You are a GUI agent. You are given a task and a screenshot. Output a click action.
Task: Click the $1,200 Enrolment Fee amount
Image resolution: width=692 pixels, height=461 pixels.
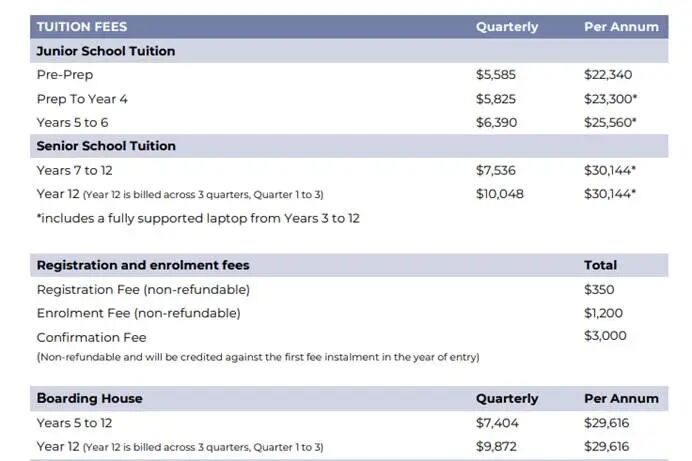603,313
